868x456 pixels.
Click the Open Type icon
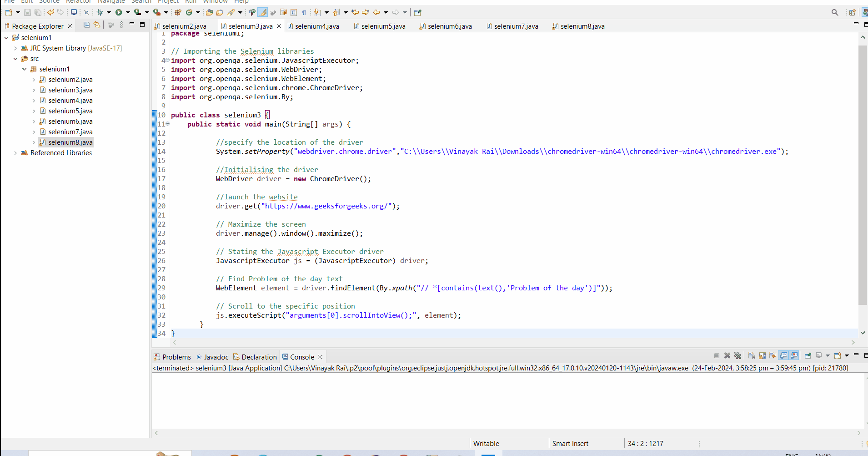tap(209, 12)
